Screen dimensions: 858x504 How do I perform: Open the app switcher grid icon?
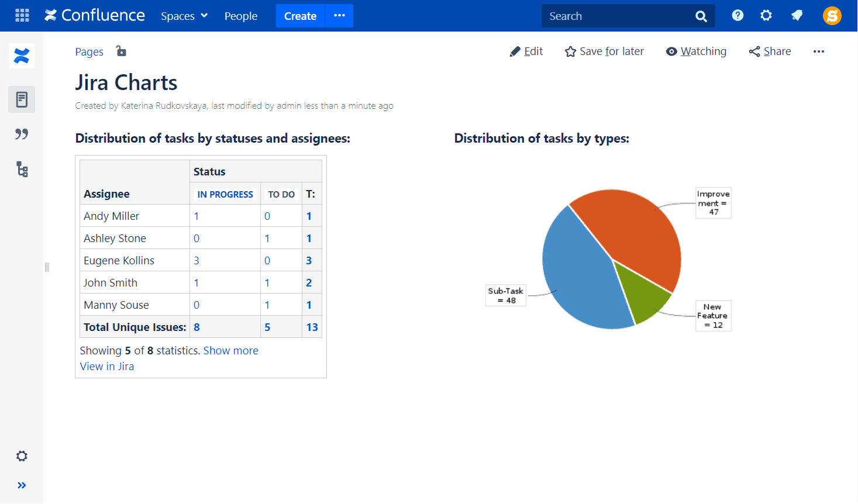(22, 16)
